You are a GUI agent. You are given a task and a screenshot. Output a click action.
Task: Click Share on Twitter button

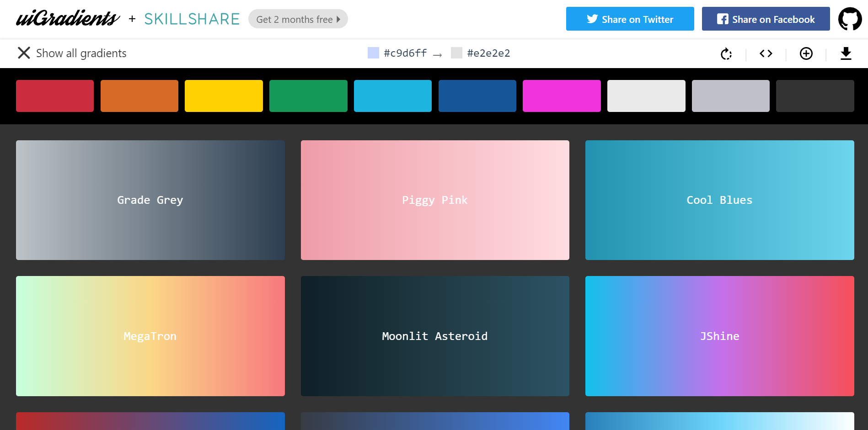coord(630,19)
